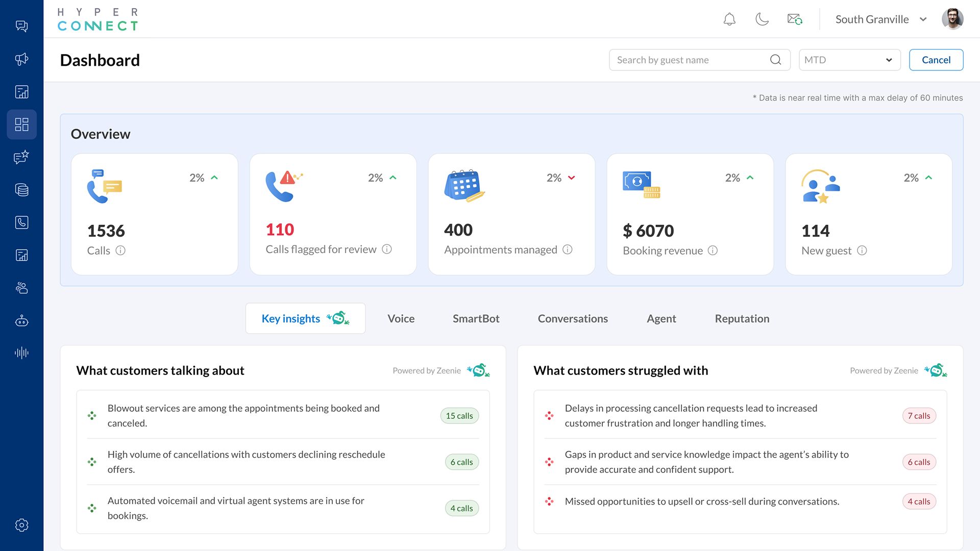Switch to the Voice tab
The width and height of the screenshot is (980, 551).
pos(401,318)
